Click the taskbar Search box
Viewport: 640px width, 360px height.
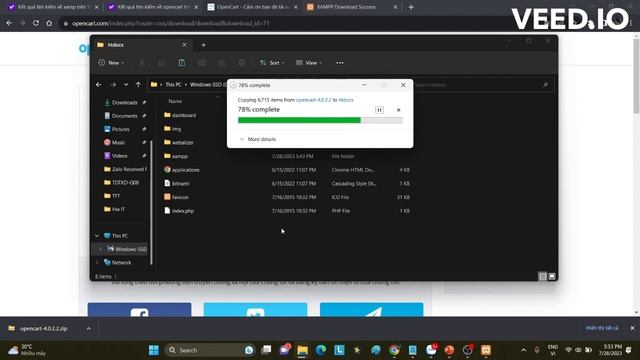[210, 350]
